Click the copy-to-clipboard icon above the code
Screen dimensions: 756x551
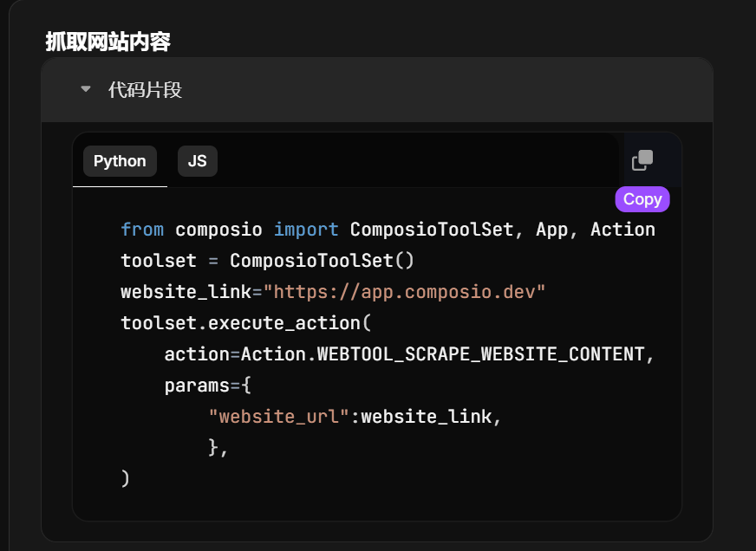tap(642, 160)
